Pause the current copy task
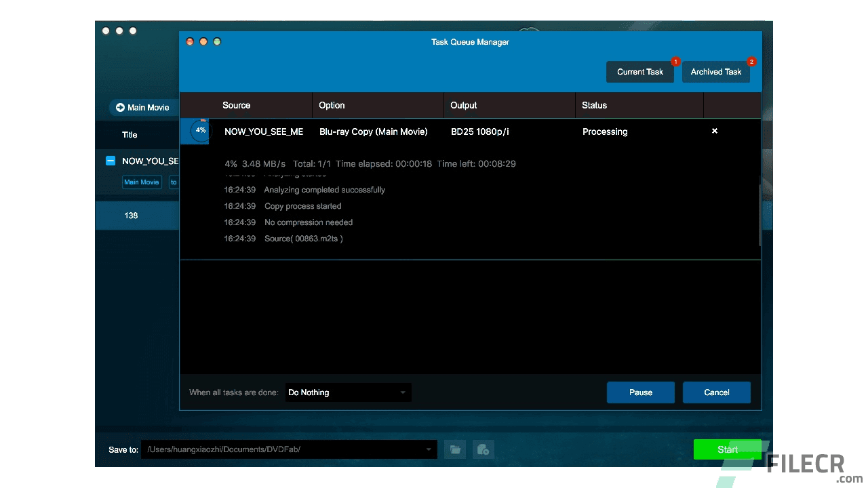This screenshot has height=488, width=868. pos(640,392)
